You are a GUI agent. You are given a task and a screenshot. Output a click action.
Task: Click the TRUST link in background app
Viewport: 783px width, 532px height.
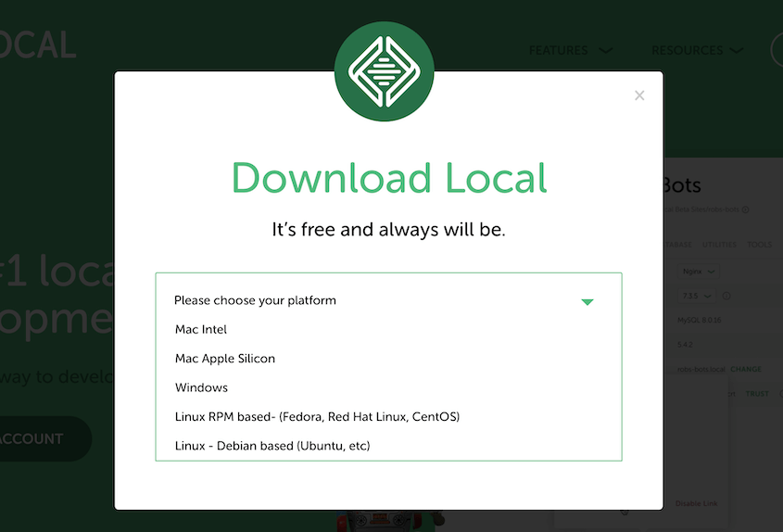(x=757, y=394)
